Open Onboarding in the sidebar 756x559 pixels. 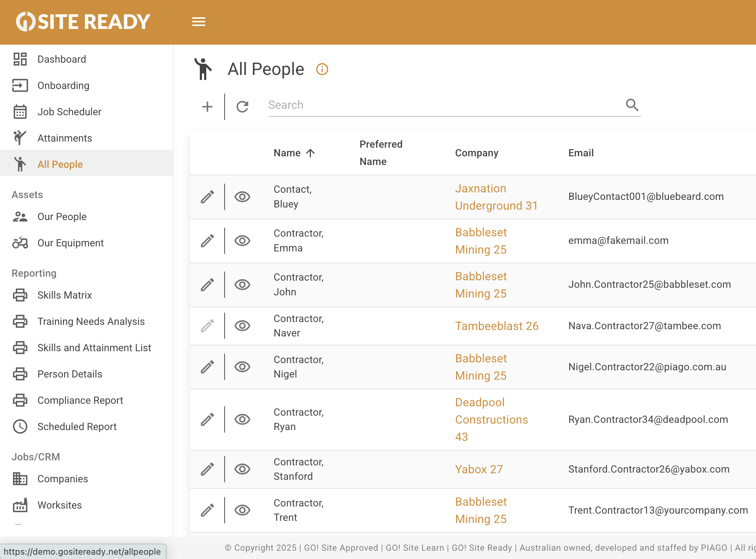tap(86, 85)
